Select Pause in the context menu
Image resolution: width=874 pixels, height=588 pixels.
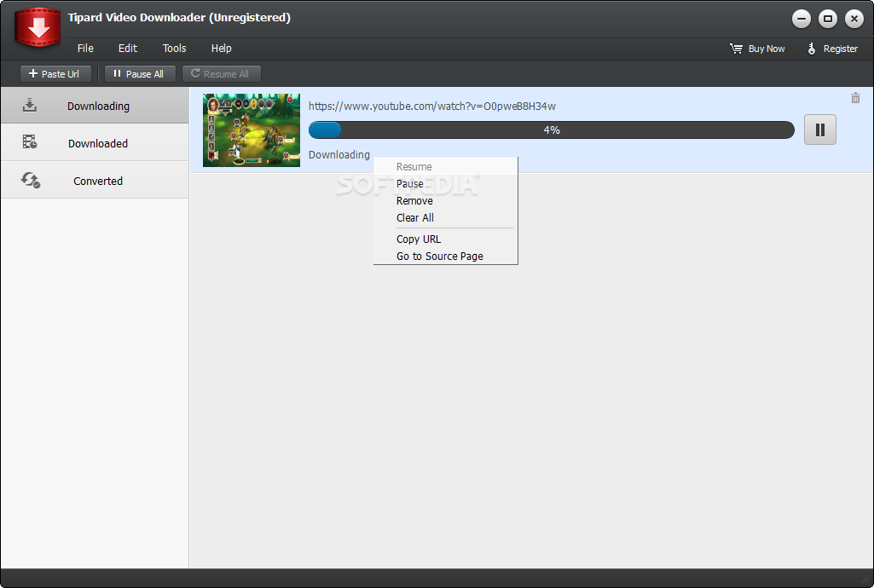pyautogui.click(x=445, y=184)
